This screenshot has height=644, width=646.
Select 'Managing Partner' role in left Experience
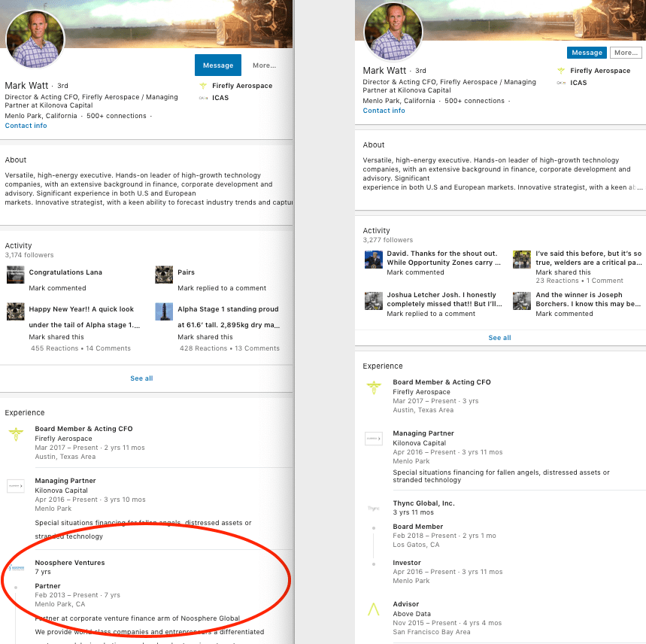click(x=65, y=481)
